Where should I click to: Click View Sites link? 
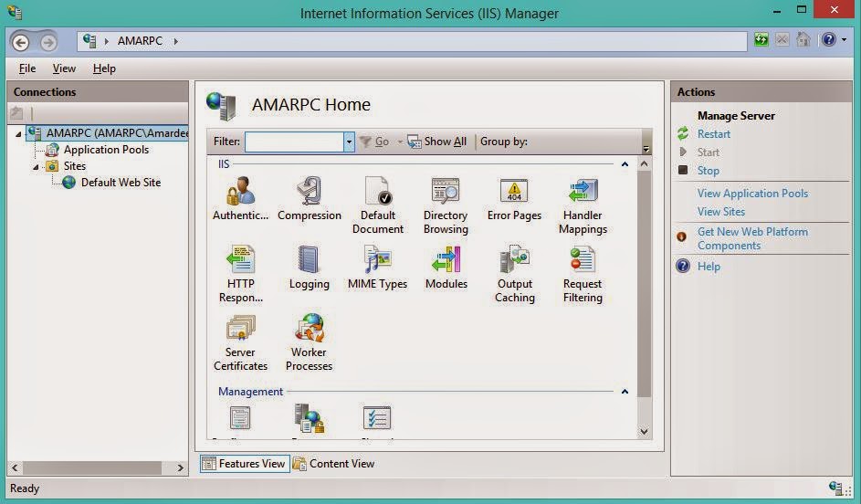click(721, 212)
